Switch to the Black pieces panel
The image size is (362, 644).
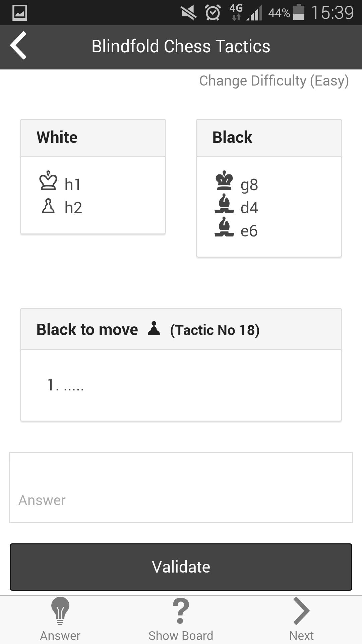pyautogui.click(x=268, y=137)
